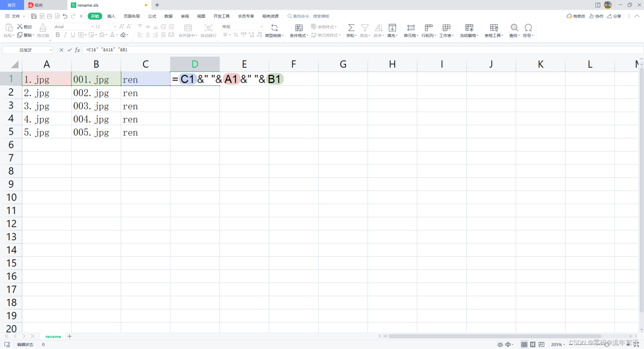This screenshot has height=349, width=644.
Task: Click the Find (查找) magnifier icon
Action: (515, 28)
